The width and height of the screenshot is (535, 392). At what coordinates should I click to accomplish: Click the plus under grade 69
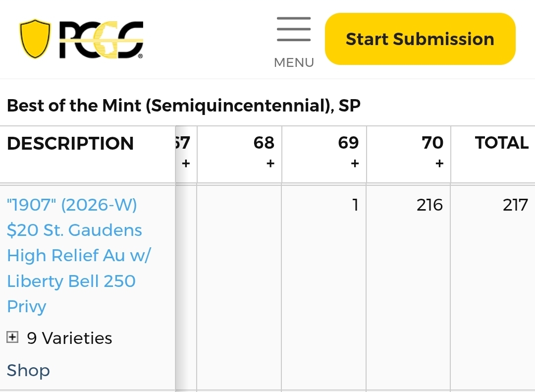click(x=355, y=164)
